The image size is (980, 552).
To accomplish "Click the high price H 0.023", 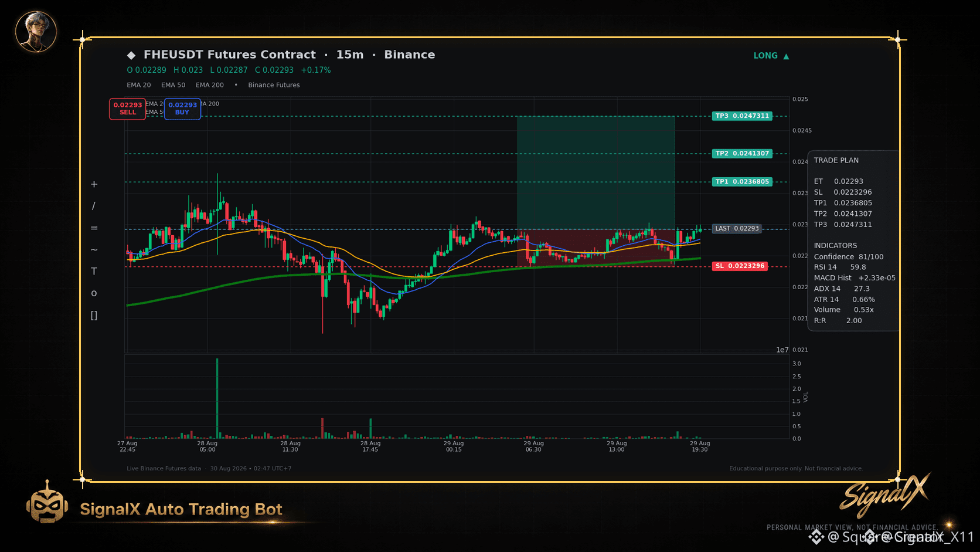I will (188, 70).
